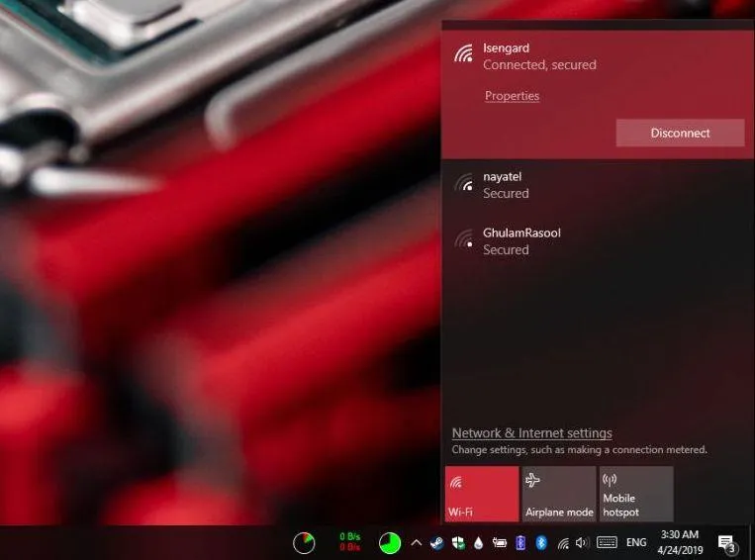This screenshot has width=755, height=560.
Task: Click the Steam icon in the system tray
Action: coord(437,542)
